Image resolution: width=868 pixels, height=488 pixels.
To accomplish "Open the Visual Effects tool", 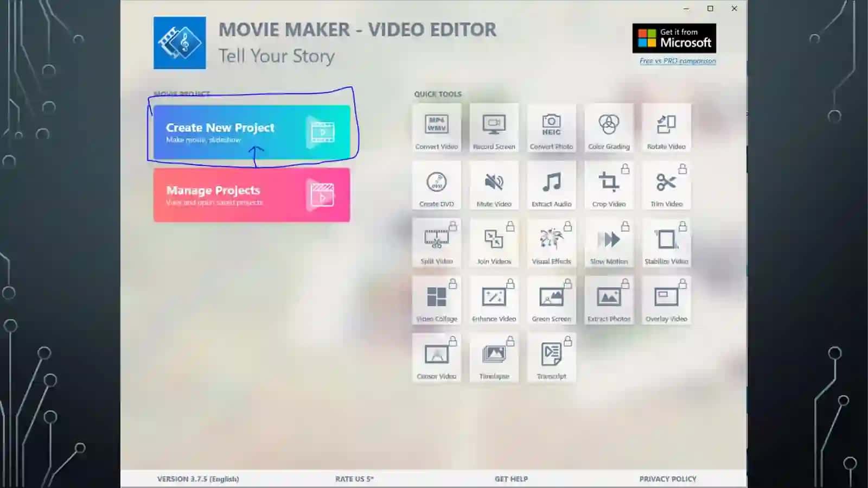I will tap(552, 243).
